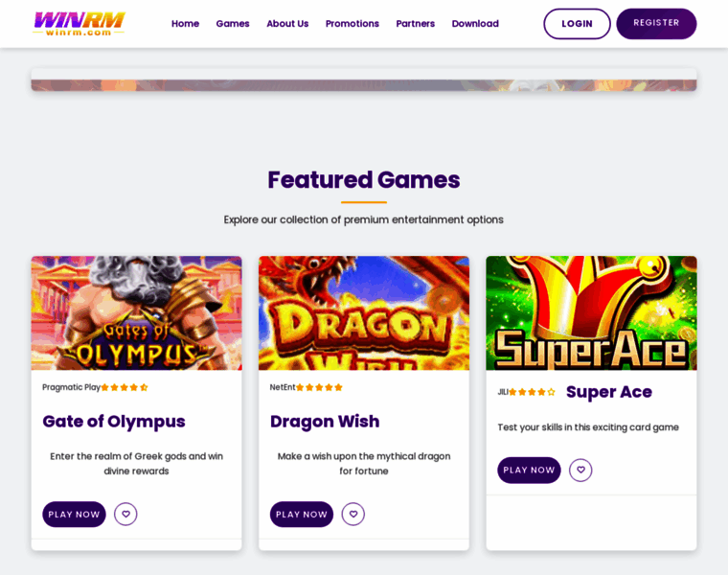Go to the Games nav link
728x575 pixels.
(233, 24)
